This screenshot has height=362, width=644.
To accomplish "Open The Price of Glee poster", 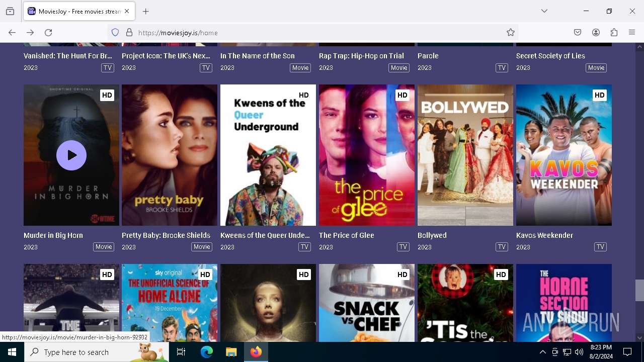I will (x=367, y=155).
